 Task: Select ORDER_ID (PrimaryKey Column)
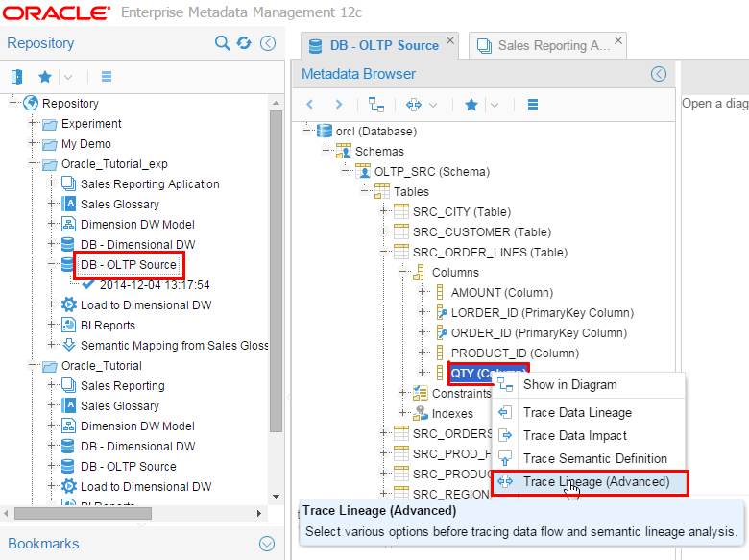click(539, 333)
